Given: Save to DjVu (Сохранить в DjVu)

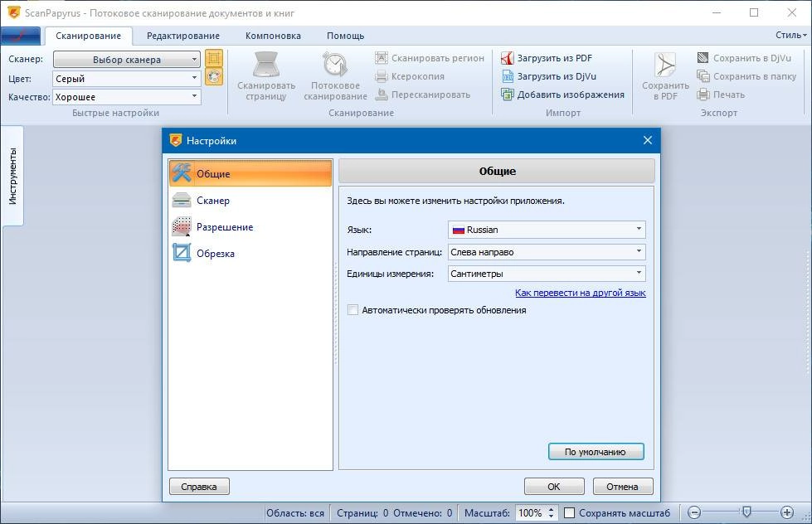Looking at the screenshot, I should coord(744,58).
